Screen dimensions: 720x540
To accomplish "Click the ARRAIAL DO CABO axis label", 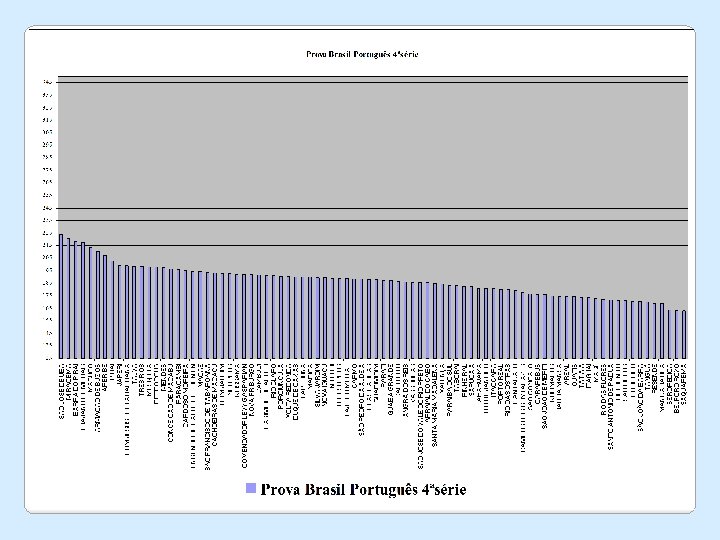I will (x=428, y=394).
